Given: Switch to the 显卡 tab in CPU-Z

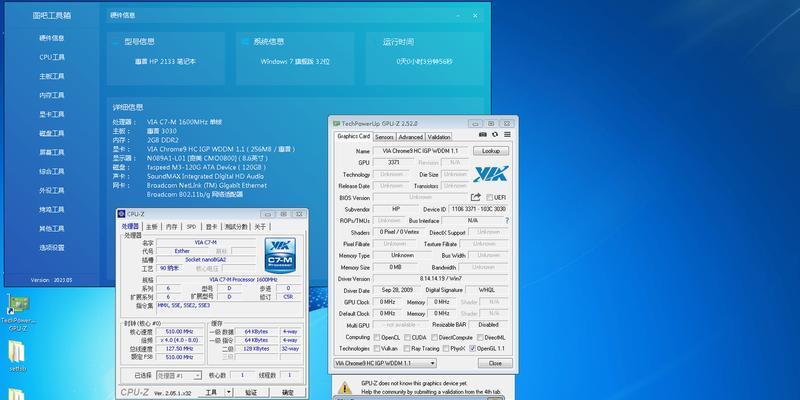Looking at the screenshot, I should (211, 227).
